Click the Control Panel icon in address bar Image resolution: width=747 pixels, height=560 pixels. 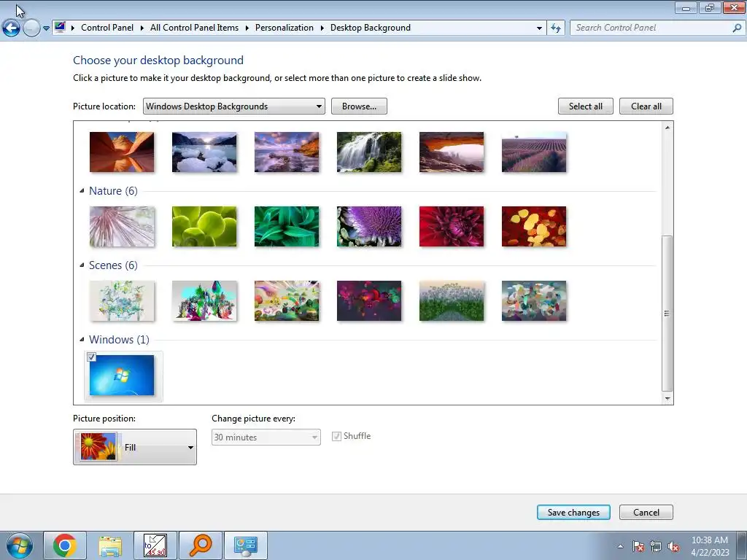pos(60,27)
